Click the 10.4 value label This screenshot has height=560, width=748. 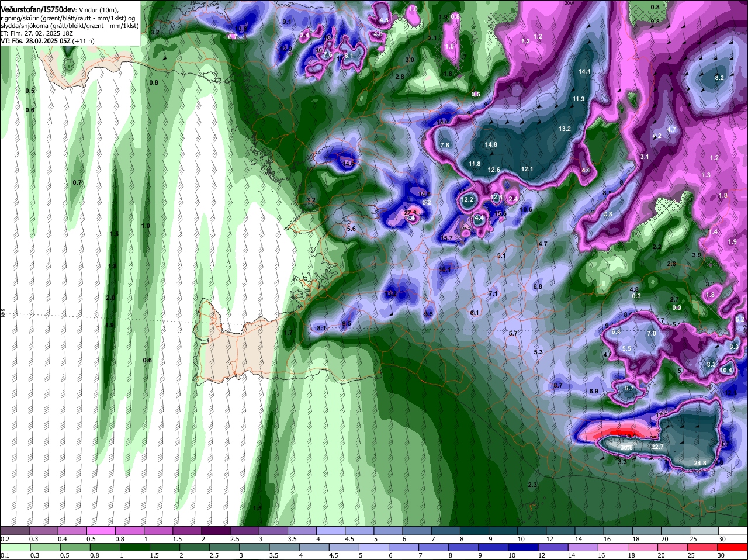click(726, 370)
